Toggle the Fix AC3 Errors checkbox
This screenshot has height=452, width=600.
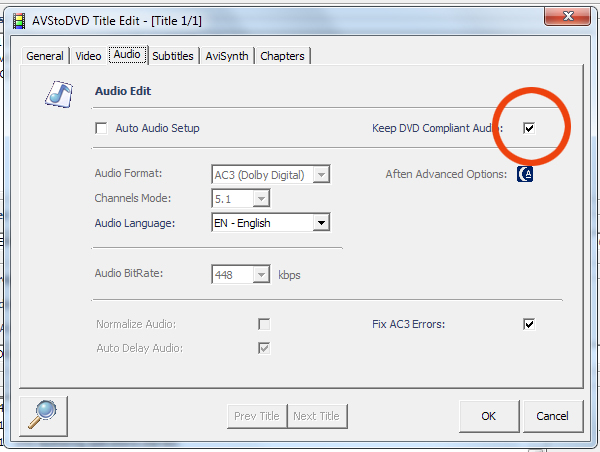click(529, 324)
